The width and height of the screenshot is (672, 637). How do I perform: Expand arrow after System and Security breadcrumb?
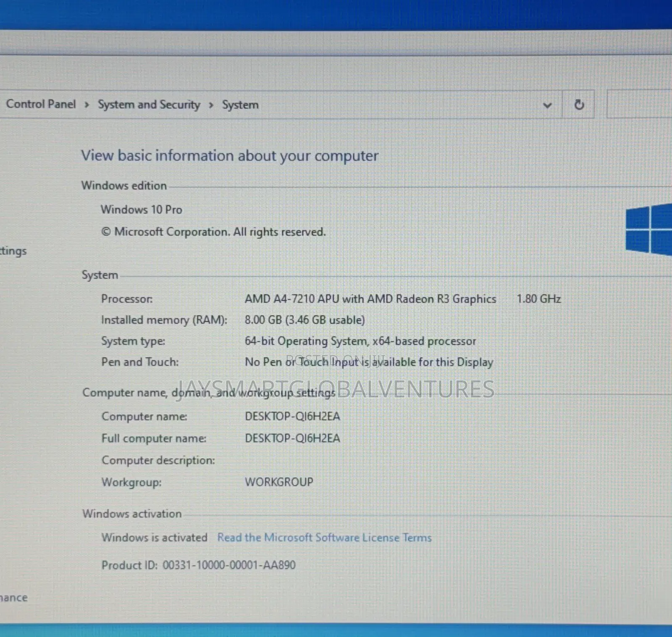tap(211, 105)
